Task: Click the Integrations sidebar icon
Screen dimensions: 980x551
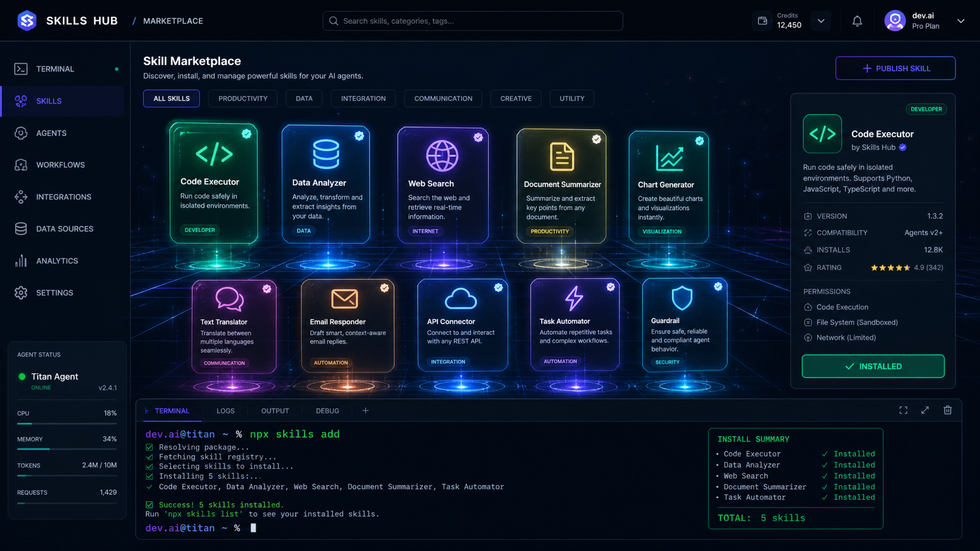Action: [21, 197]
